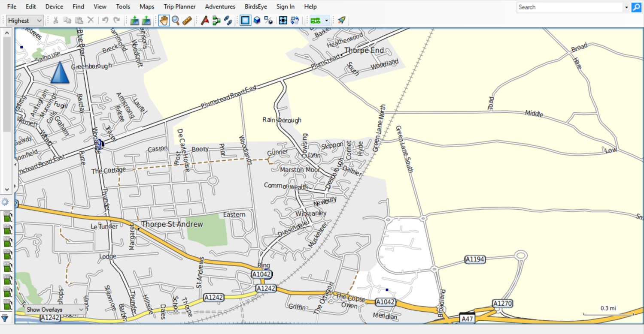Click into the Search input field

570,7
